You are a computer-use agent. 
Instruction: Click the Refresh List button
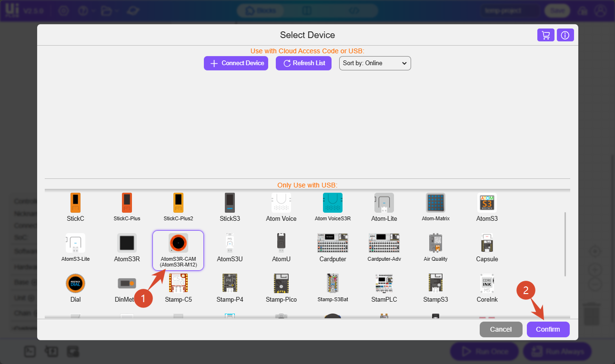pyautogui.click(x=303, y=63)
